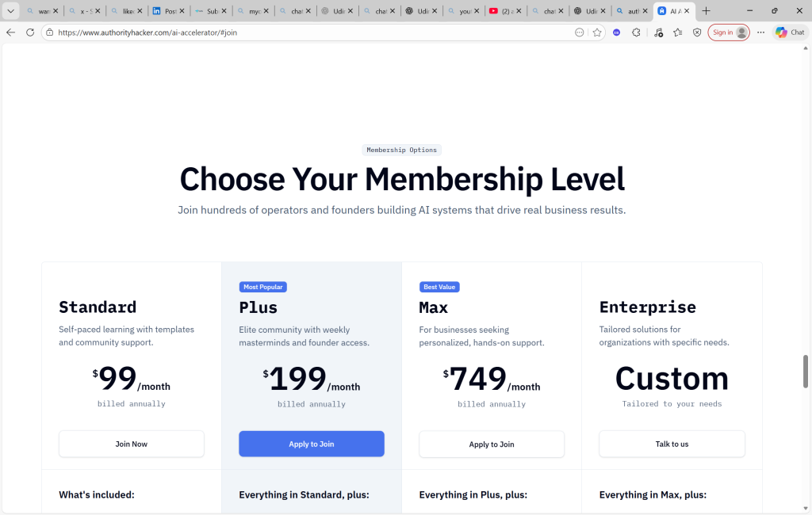
Task: Click the media control music icon
Action: 658,32
